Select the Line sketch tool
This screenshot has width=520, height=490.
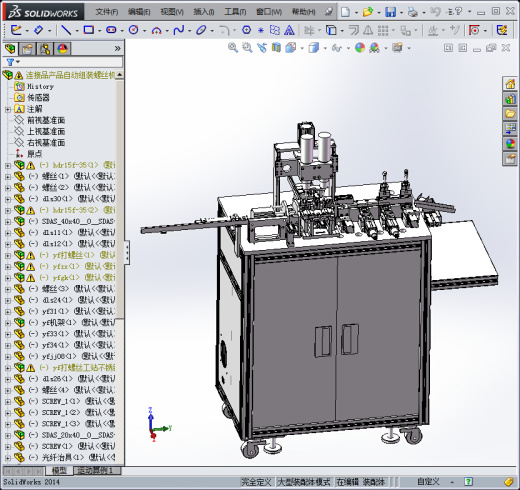[66, 30]
